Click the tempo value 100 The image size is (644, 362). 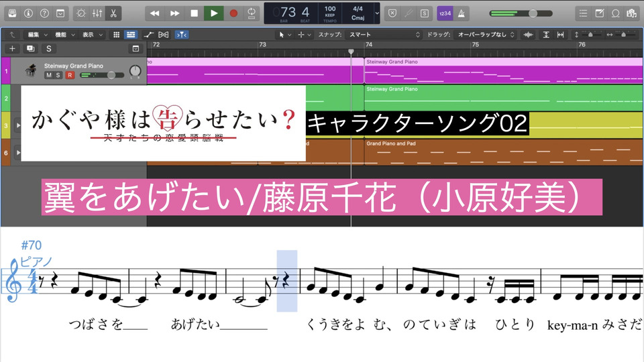[330, 9]
